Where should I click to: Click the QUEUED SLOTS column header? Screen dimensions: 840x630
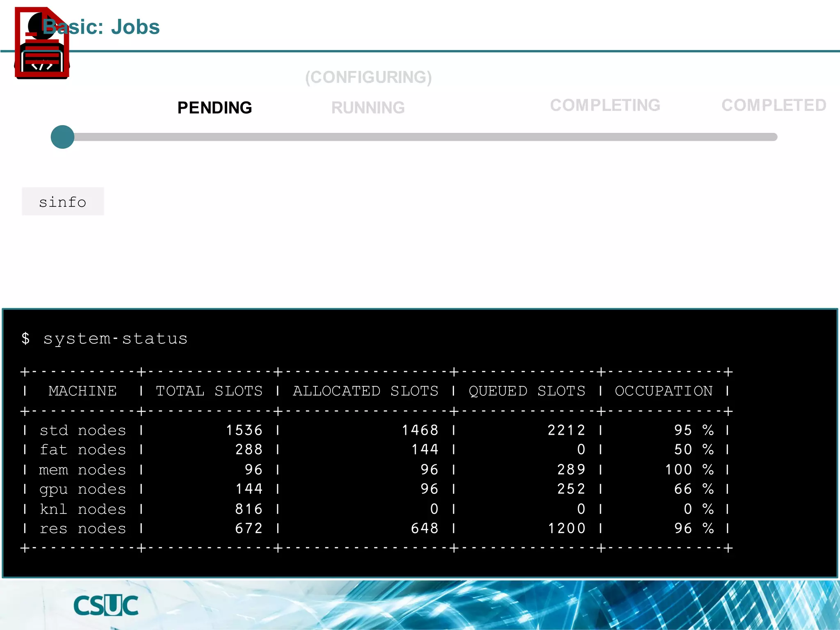tap(527, 391)
